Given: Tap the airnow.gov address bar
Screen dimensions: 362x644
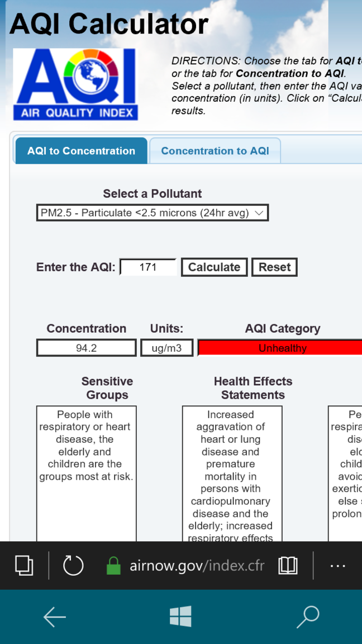Looking at the screenshot, I should (x=197, y=565).
